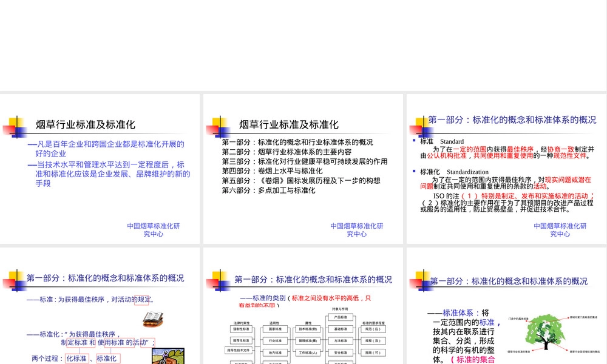Click line 标准：为获得最佳秩序，对活动的规定

point(91,300)
